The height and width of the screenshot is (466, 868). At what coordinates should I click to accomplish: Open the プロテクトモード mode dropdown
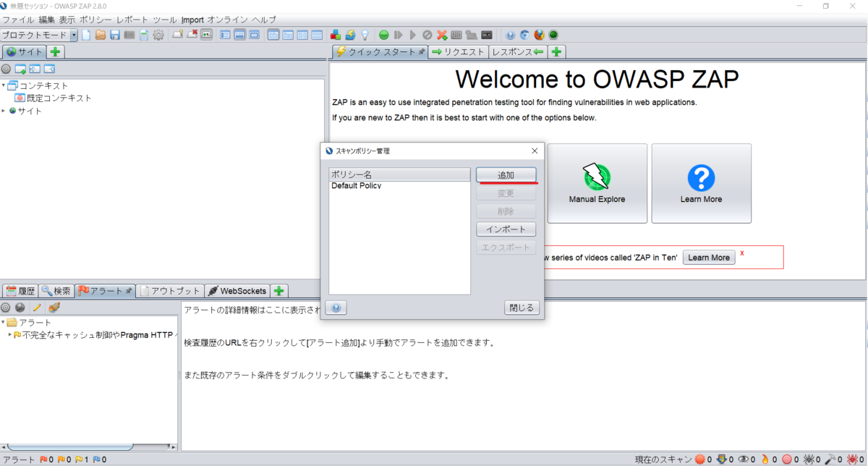pyautogui.click(x=39, y=35)
